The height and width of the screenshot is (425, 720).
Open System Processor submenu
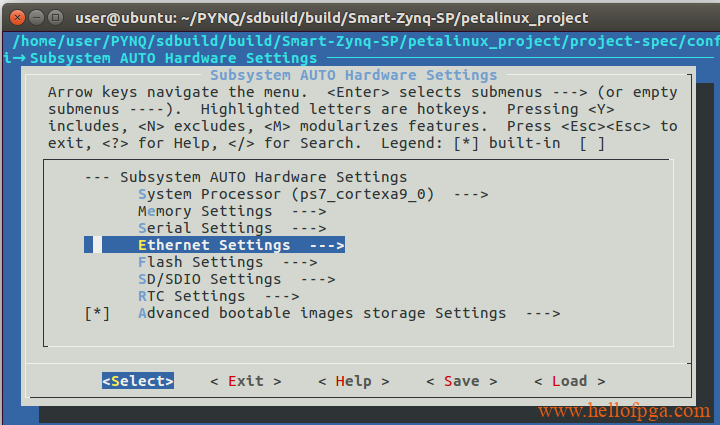point(313,195)
